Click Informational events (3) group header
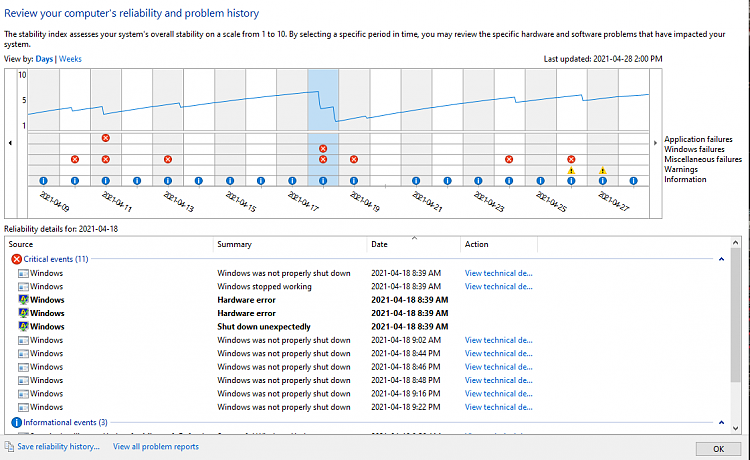Viewport: 750px width, 460px height. (66, 423)
